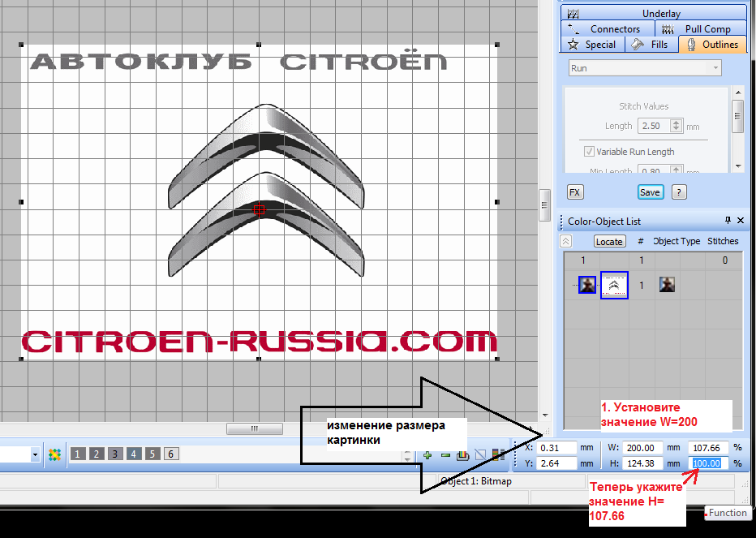The image size is (756, 538).
Task: Select color slot 1
Action: point(77,454)
